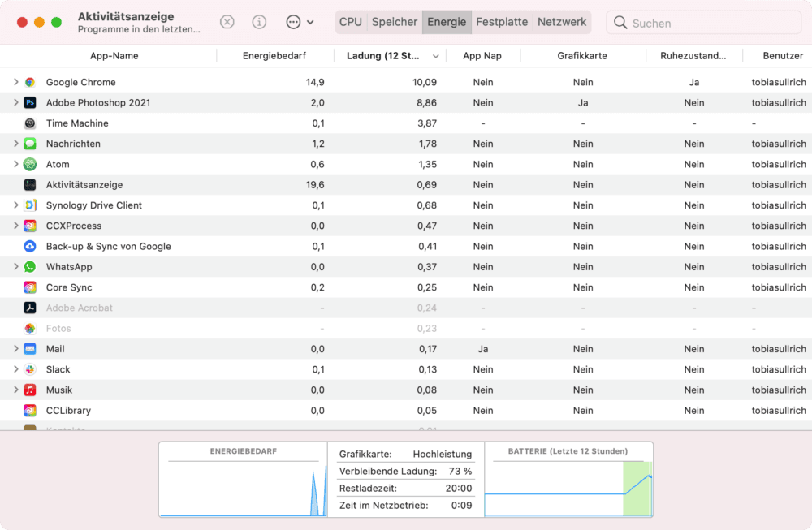
Task: Select the Back-up & Sync von Google name
Action: [108, 247]
